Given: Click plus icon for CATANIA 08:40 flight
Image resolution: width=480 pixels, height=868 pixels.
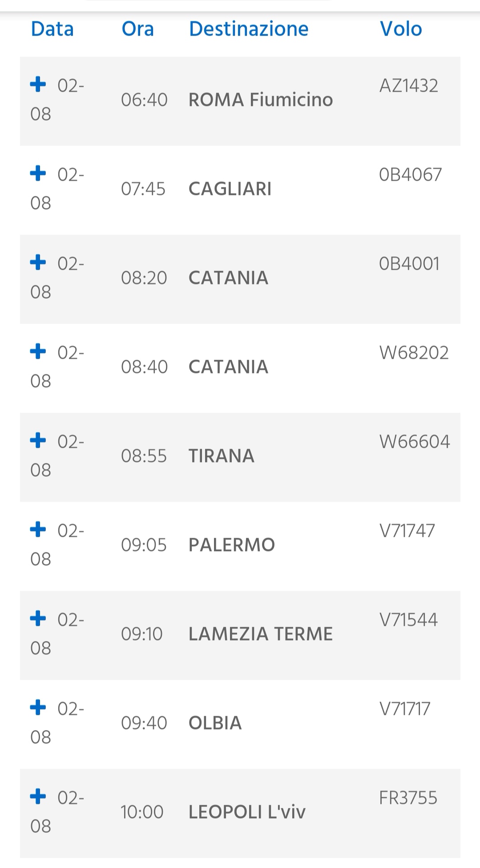Looking at the screenshot, I should [38, 351].
